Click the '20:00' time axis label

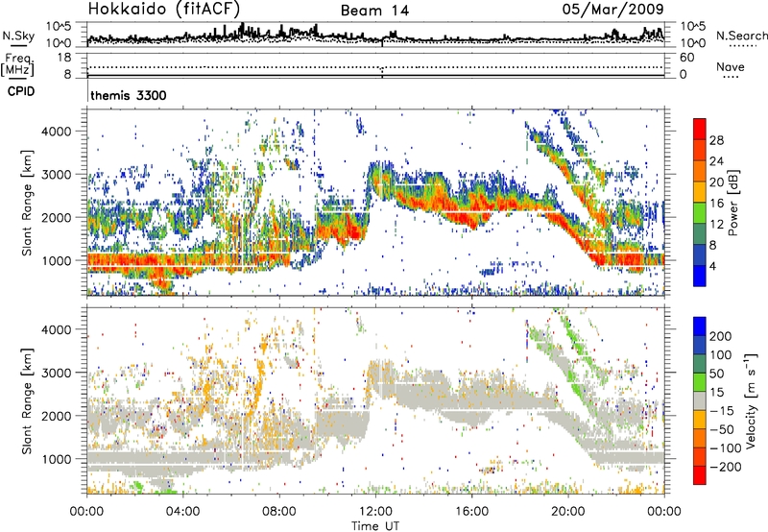tap(567, 512)
